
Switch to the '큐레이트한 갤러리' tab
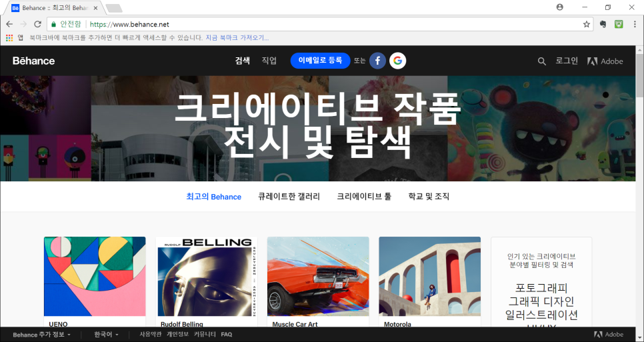[x=289, y=197]
